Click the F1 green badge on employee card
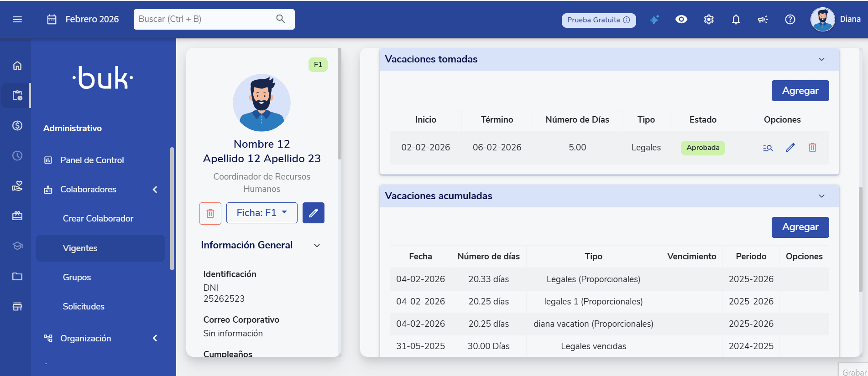The height and width of the screenshot is (376, 868). (318, 65)
